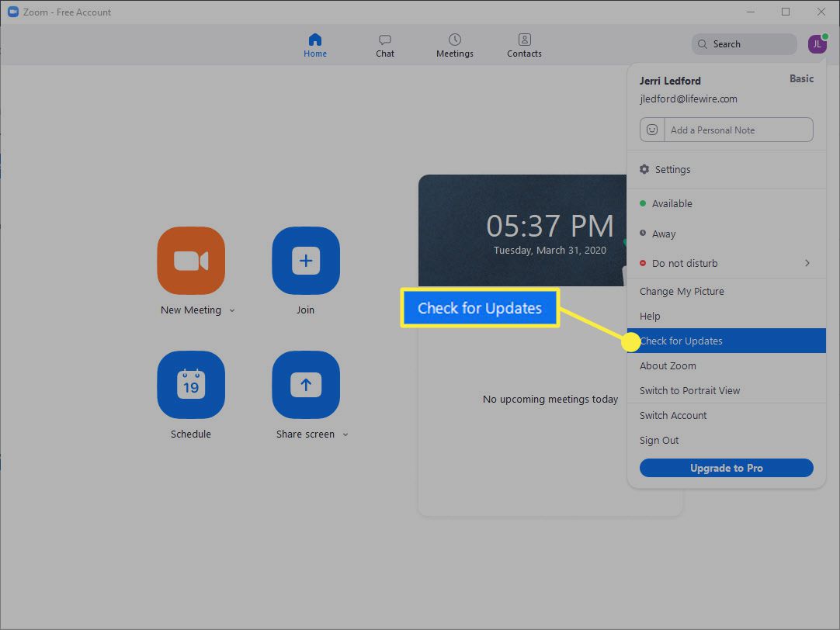Set status to Available
Image resolution: width=840 pixels, height=630 pixels.
coord(672,204)
